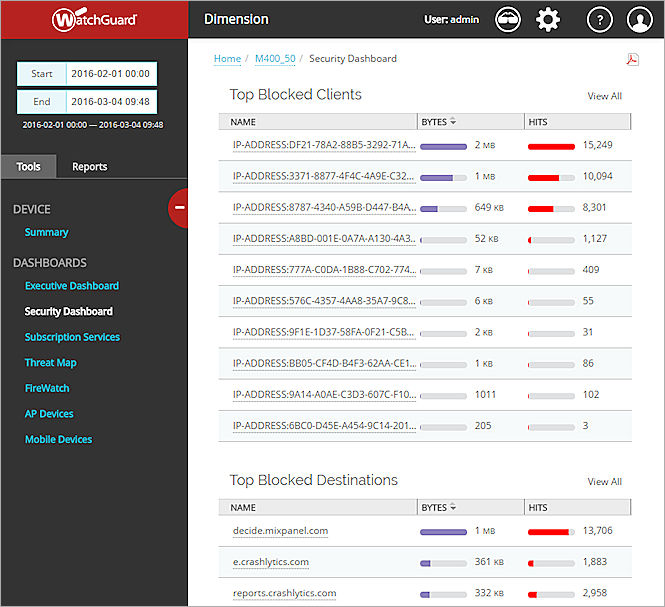
Task: Open the mask/anonymize icon in header
Action: coord(509,19)
